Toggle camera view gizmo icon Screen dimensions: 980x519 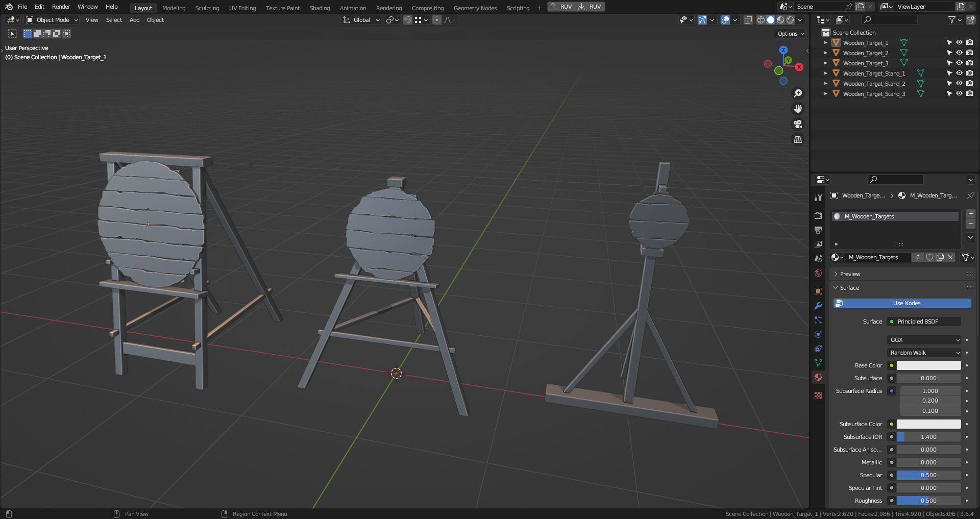(798, 124)
